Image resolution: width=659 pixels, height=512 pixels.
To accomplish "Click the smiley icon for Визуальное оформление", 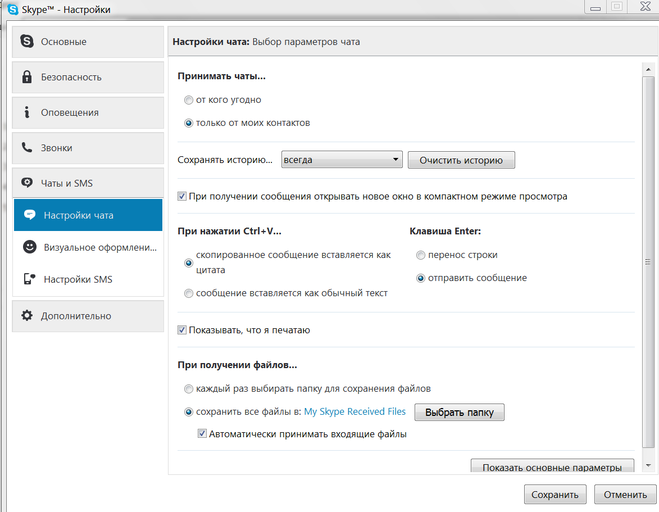I will (x=29, y=247).
